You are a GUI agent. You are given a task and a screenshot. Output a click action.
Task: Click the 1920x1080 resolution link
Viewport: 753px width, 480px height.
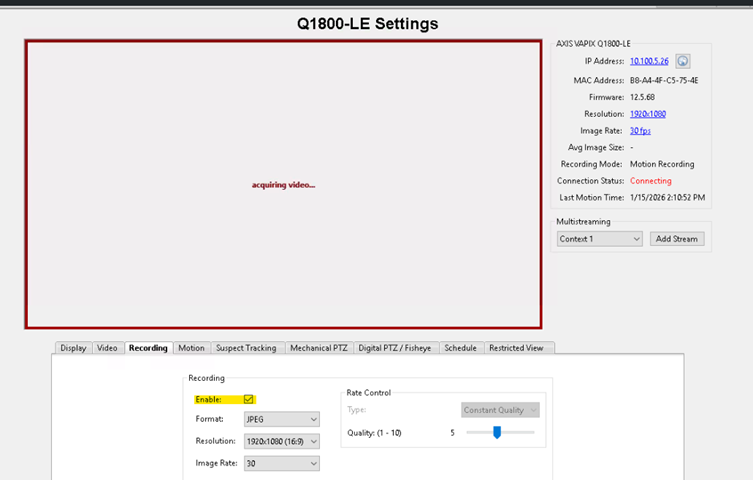tap(647, 114)
